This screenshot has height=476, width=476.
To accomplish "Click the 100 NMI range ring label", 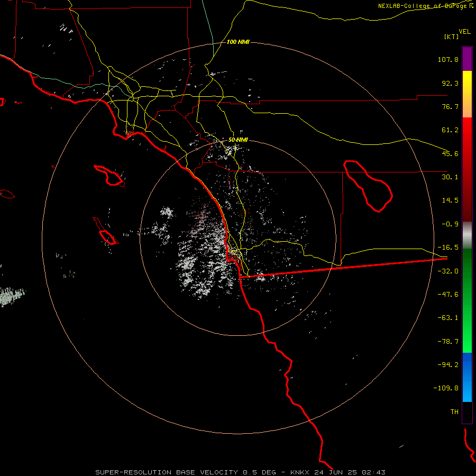I will tap(238, 42).
